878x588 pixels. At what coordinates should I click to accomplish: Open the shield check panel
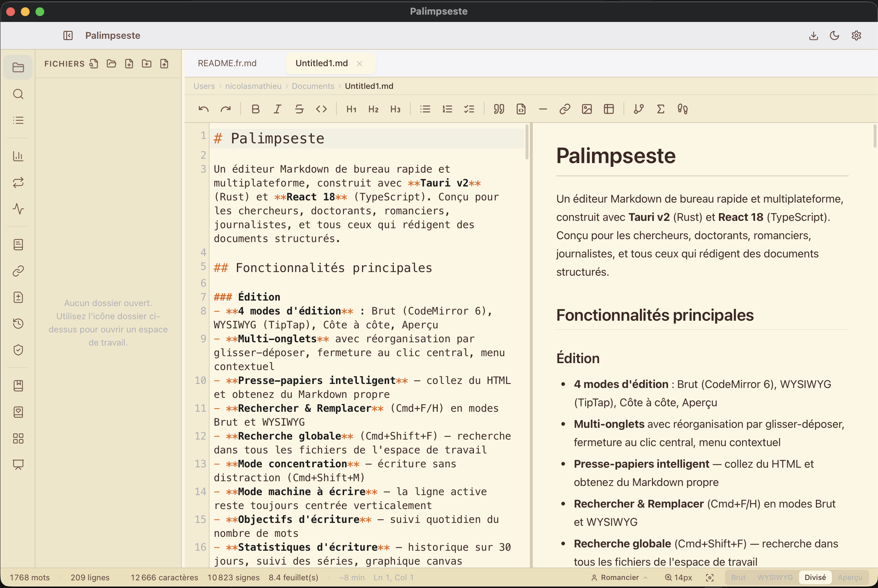click(x=18, y=350)
